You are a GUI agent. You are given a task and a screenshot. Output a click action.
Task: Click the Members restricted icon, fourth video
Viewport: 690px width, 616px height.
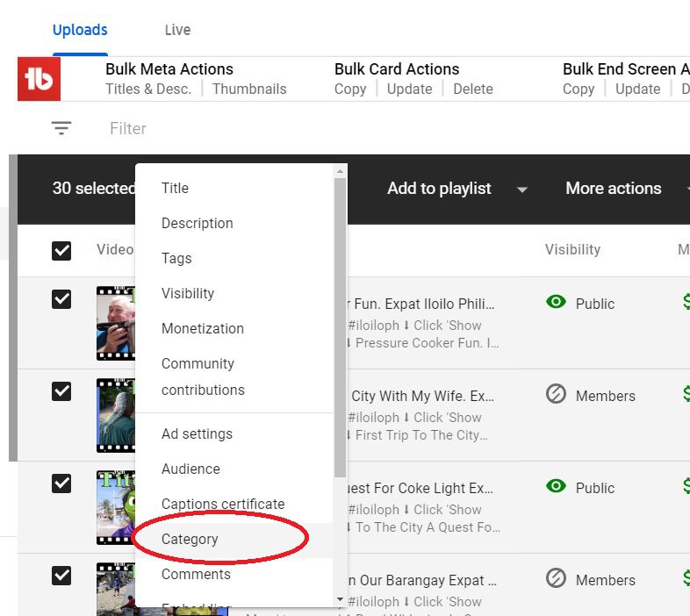point(556,579)
